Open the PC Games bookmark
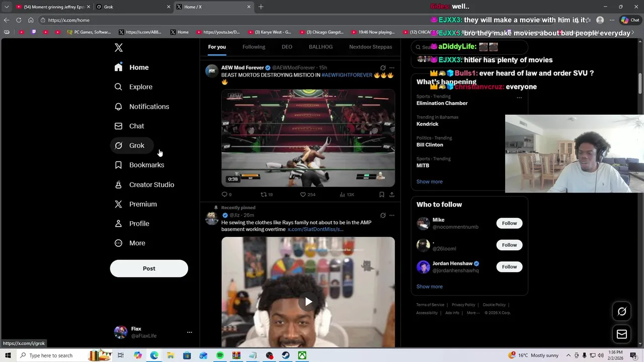The width and height of the screenshot is (644, 362). pos(89,32)
